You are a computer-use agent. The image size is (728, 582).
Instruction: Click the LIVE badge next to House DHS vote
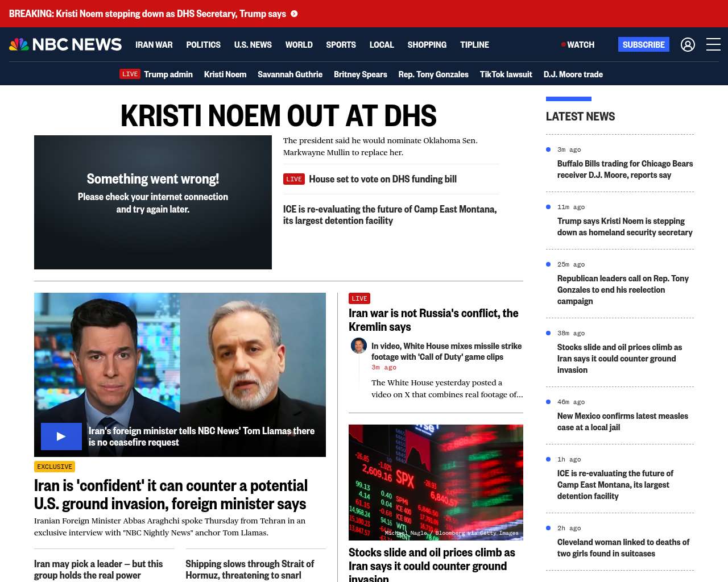[294, 179]
